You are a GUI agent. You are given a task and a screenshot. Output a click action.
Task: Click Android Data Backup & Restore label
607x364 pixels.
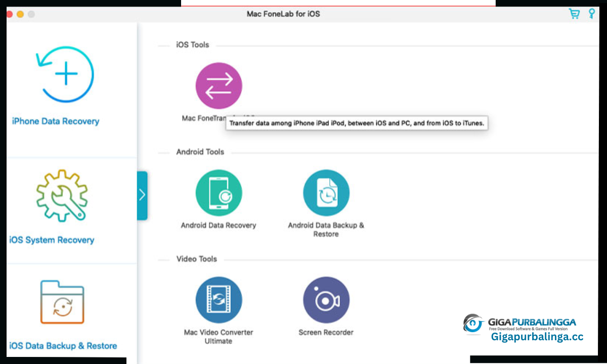tap(326, 230)
